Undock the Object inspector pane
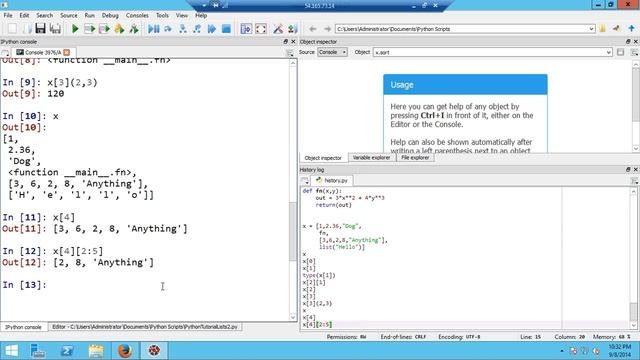Screen dimensions: 640x360 click(628, 42)
